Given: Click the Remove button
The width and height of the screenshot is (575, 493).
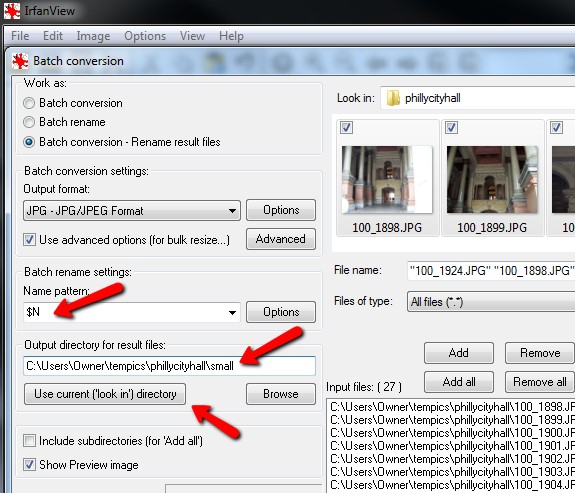Looking at the screenshot, I should point(540,353).
